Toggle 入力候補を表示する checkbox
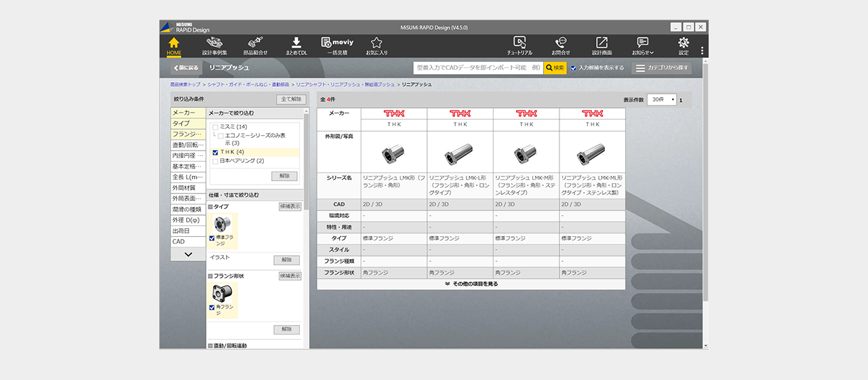This screenshot has width=868, height=380. 574,68
